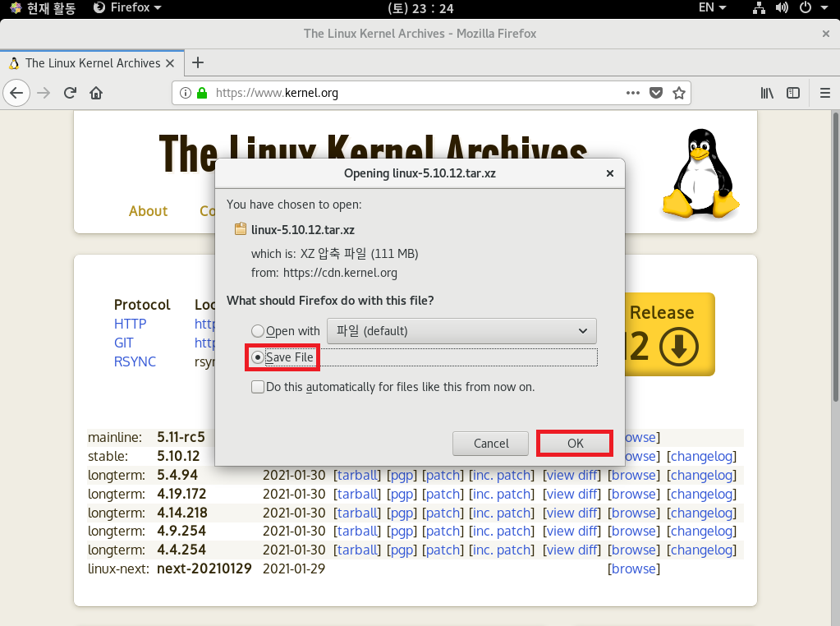
Task: Save the page to Pocket
Action: (656, 94)
